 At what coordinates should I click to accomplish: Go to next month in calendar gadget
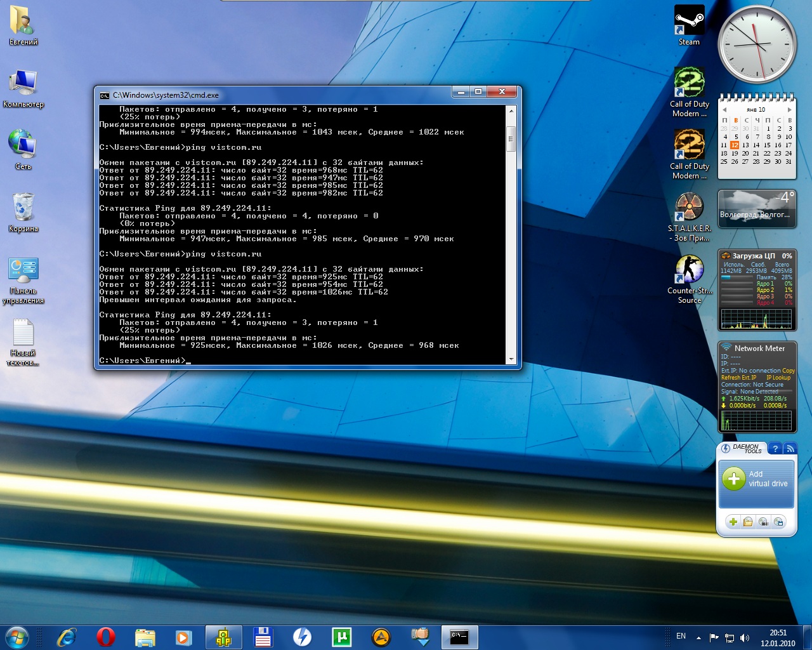pos(789,110)
